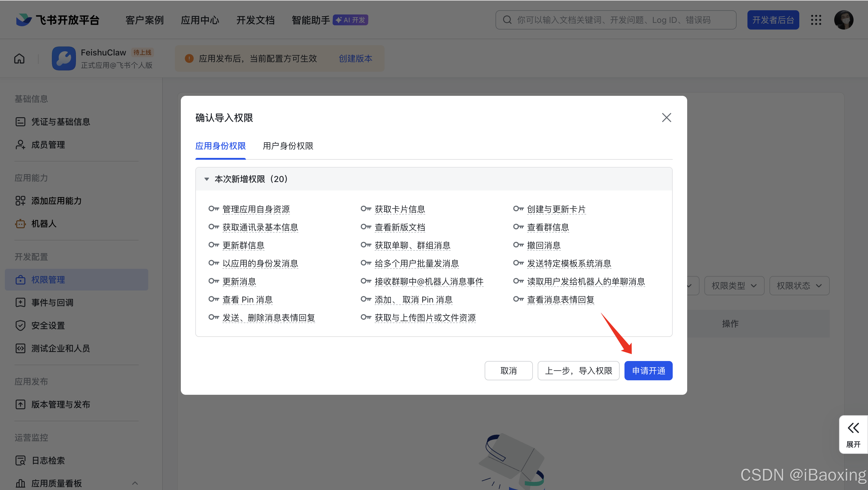Open 机器人 using the robot icon
Screen dimensions: 868x490
[20, 223]
